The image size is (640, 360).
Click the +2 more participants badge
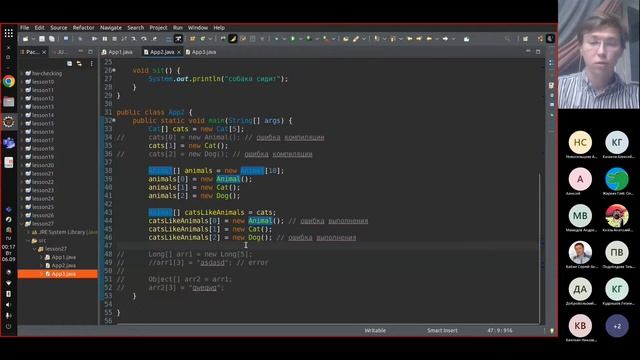[617, 326]
